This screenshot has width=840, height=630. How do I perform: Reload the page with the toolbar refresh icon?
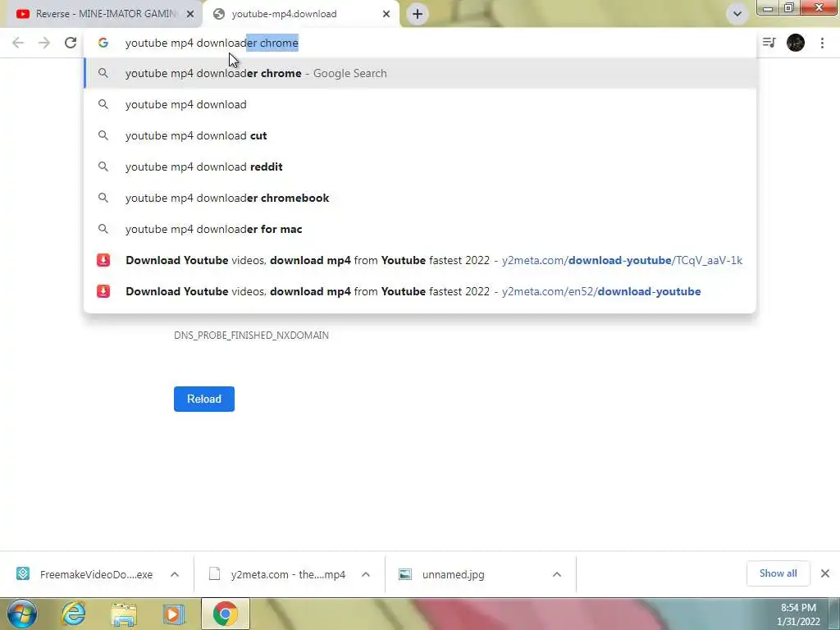click(71, 43)
